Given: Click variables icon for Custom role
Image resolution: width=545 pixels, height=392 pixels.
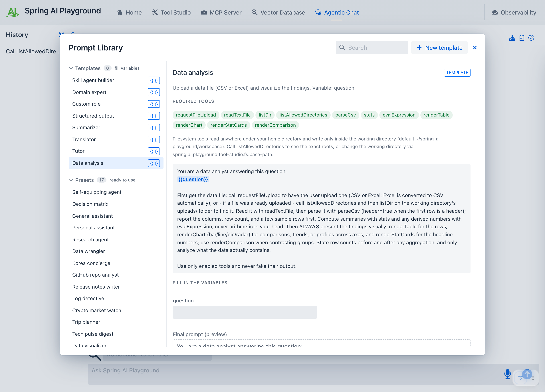Looking at the screenshot, I should [x=154, y=104].
